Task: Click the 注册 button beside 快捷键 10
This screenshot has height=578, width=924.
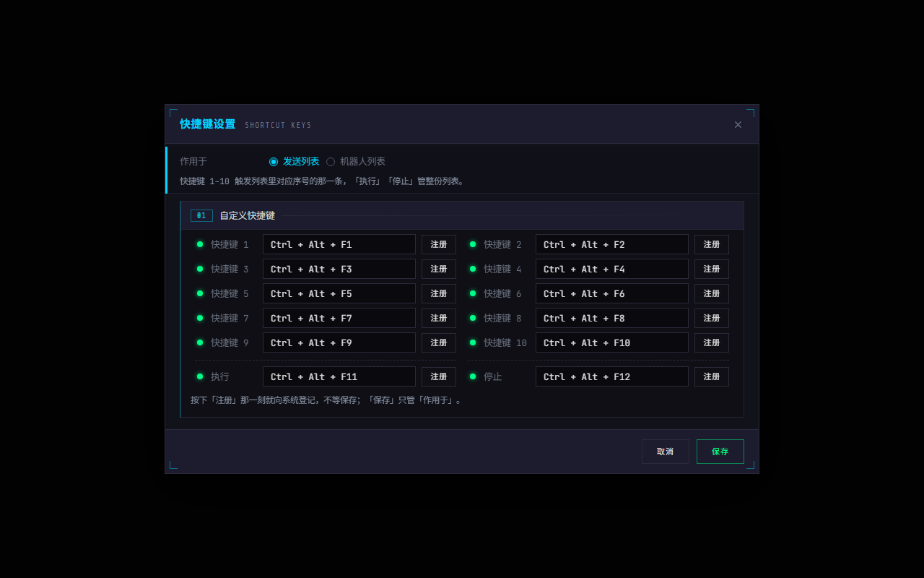Action: point(712,342)
